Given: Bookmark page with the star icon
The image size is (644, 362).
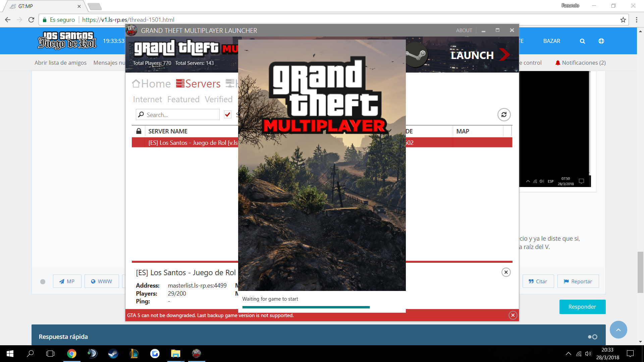Looking at the screenshot, I should pyautogui.click(x=623, y=20).
